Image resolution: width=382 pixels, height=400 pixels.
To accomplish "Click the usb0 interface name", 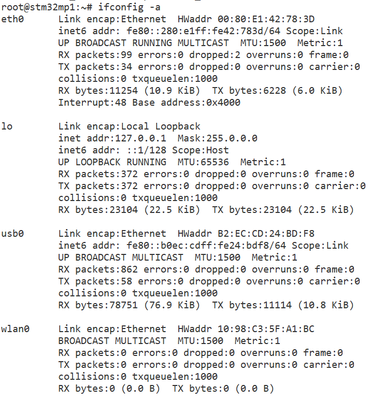I will pyautogui.click(x=13, y=233).
